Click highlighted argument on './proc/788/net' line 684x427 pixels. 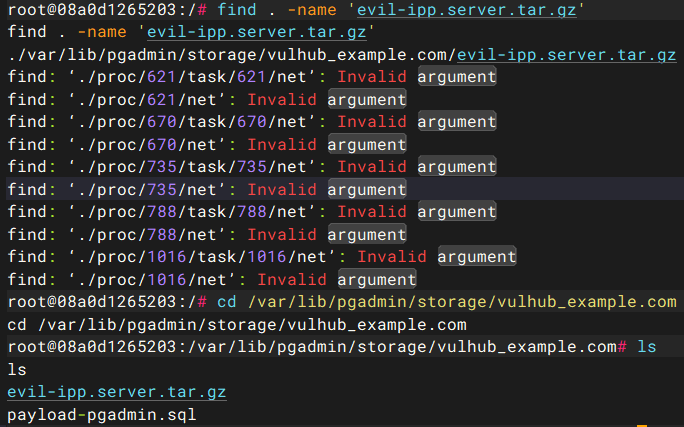pos(367,235)
